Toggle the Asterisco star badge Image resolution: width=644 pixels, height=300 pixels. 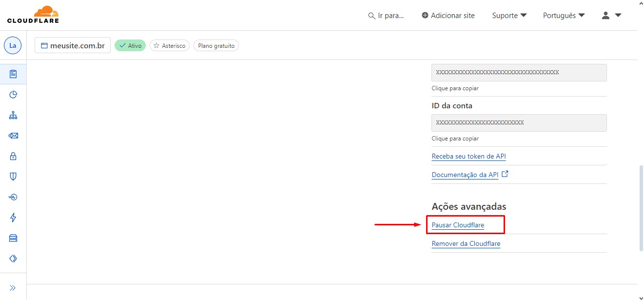(169, 46)
